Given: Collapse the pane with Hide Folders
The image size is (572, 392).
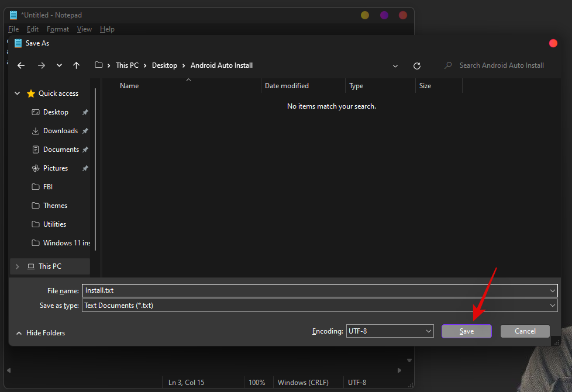Looking at the screenshot, I should pyautogui.click(x=41, y=333).
